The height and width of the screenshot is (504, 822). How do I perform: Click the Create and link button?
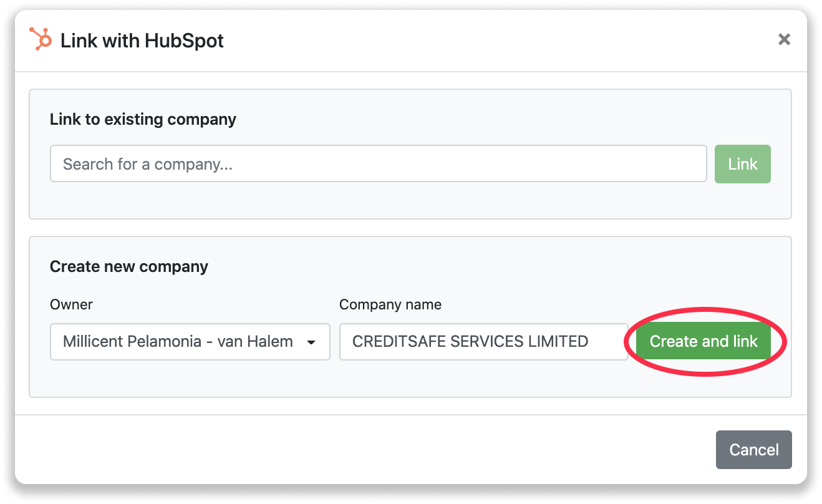tap(704, 341)
